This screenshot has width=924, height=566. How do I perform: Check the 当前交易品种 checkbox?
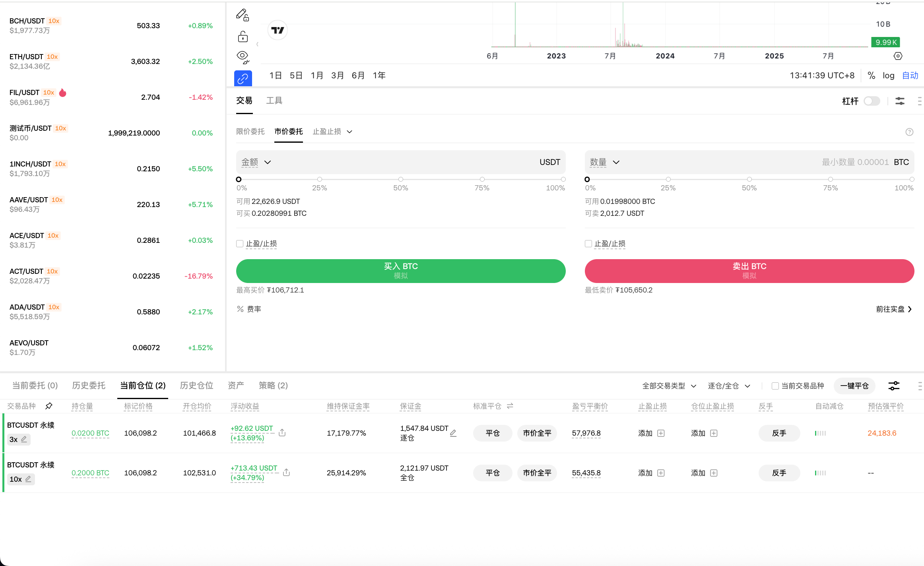775,386
